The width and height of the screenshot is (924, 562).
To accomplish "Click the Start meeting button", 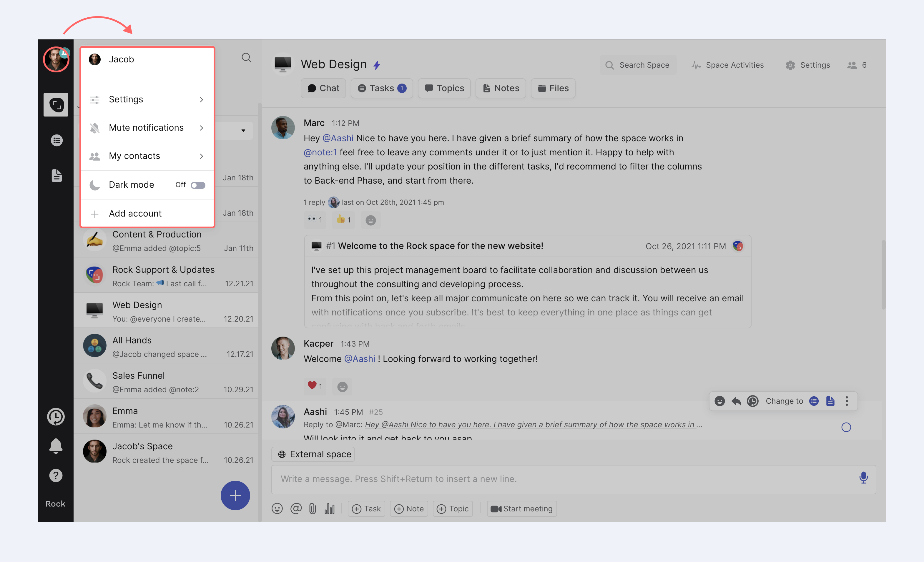I will (522, 509).
